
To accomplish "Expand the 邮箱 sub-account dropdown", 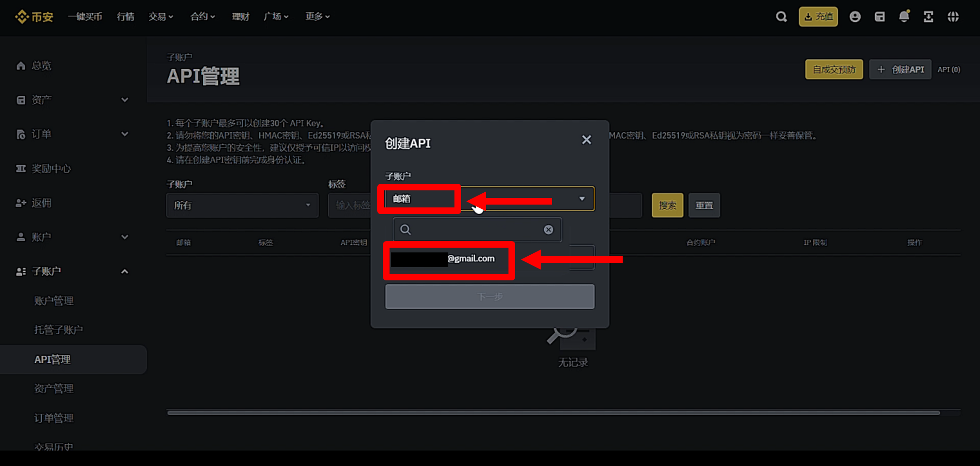I will (x=581, y=199).
